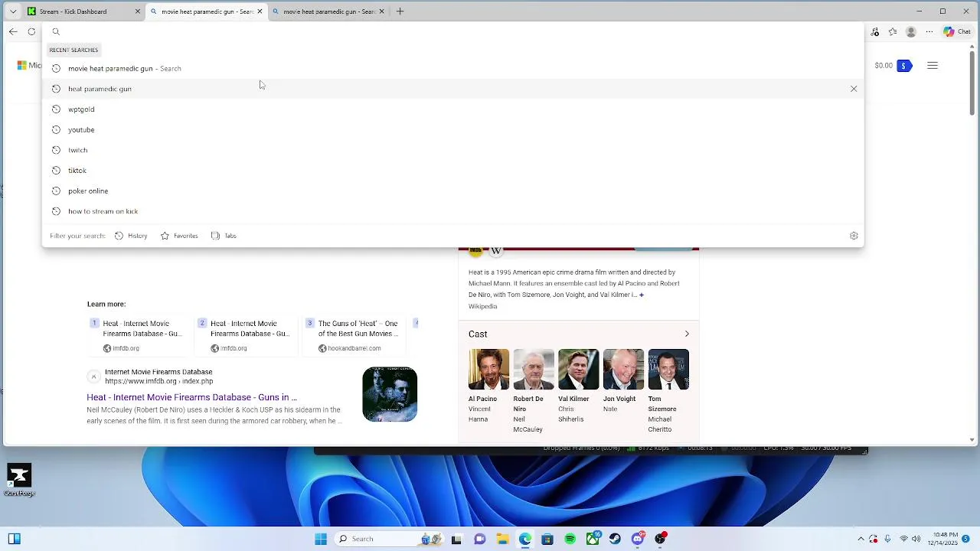Expand the Cast section arrow

tap(687, 334)
